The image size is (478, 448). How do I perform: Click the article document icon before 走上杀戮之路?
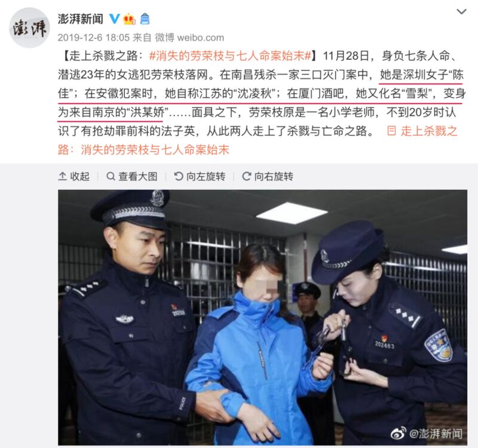(x=391, y=131)
